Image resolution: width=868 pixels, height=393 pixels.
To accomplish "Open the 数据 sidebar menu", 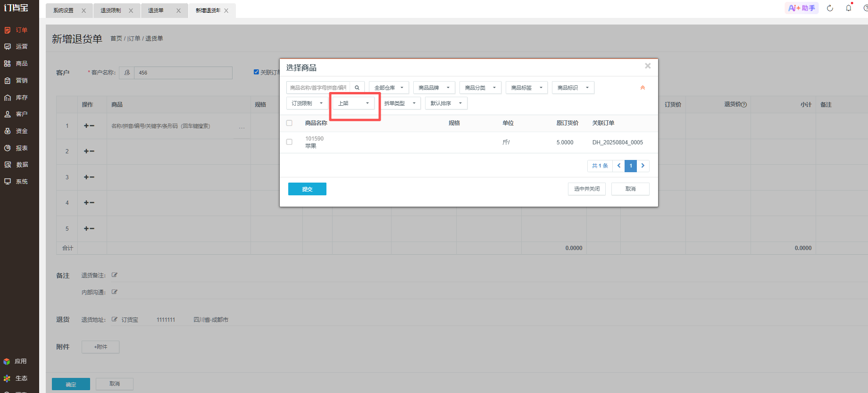I will coord(16,165).
